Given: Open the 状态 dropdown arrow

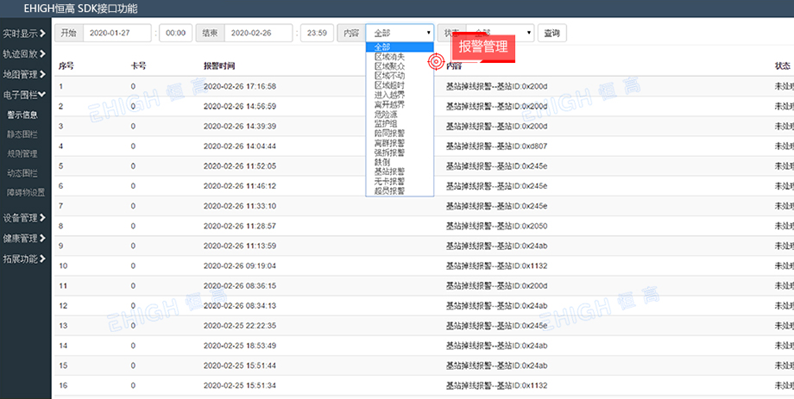Looking at the screenshot, I should (529, 33).
